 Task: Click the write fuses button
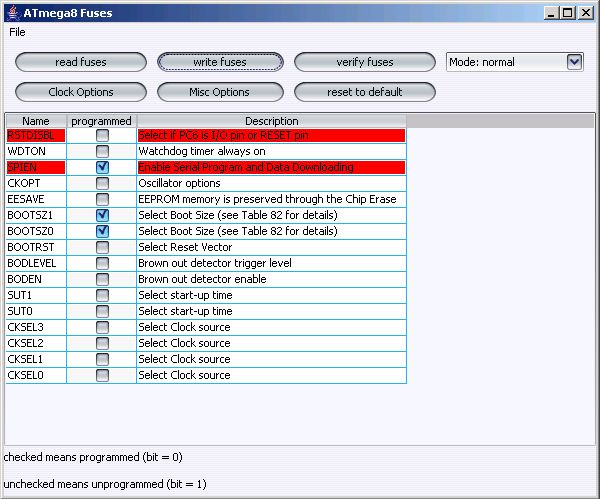pyautogui.click(x=220, y=62)
